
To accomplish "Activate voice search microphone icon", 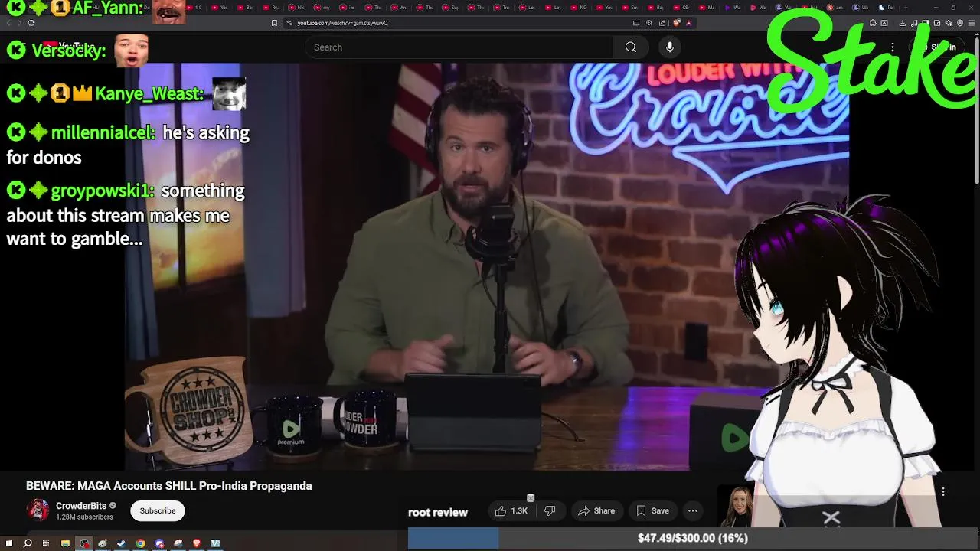I will pyautogui.click(x=670, y=47).
